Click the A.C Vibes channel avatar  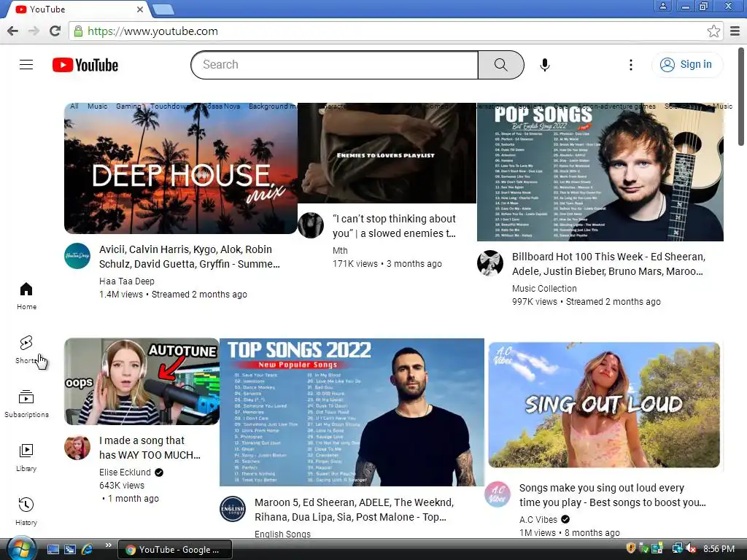pos(498,494)
